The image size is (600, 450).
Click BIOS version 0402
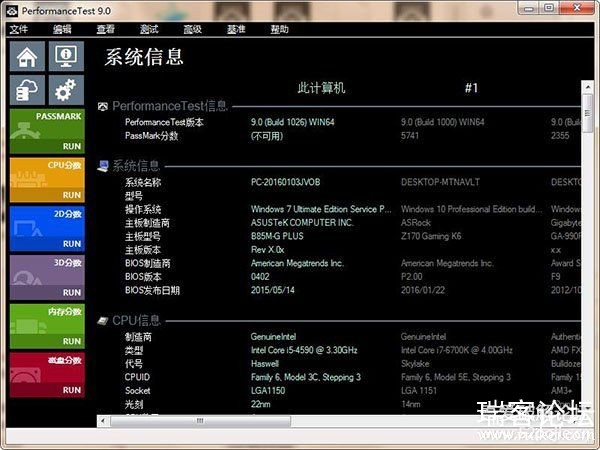[x=260, y=277]
